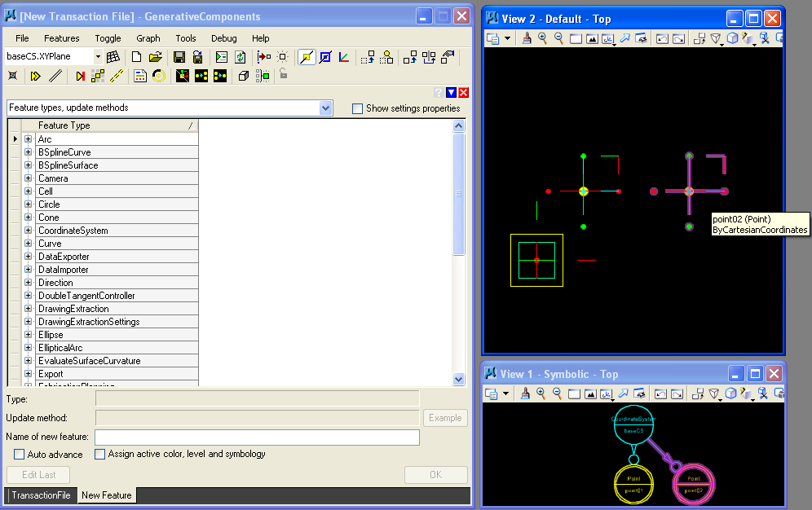
Task: Click View Next redo icon in View 2
Action: tap(678, 38)
